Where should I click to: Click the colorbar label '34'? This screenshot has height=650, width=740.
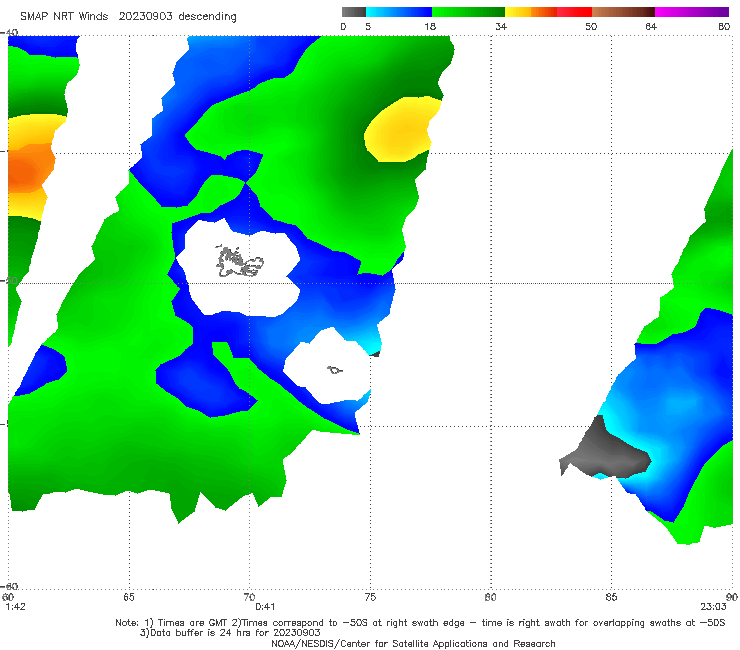[x=501, y=26]
